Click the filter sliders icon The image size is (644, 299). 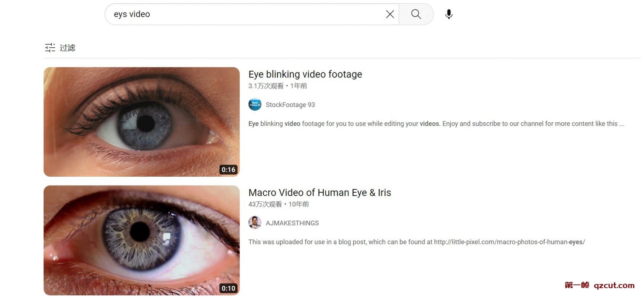[50, 48]
